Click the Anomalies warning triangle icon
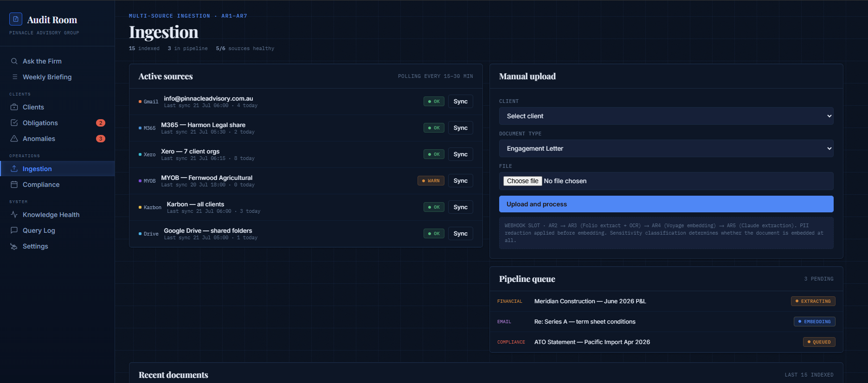 (14, 139)
